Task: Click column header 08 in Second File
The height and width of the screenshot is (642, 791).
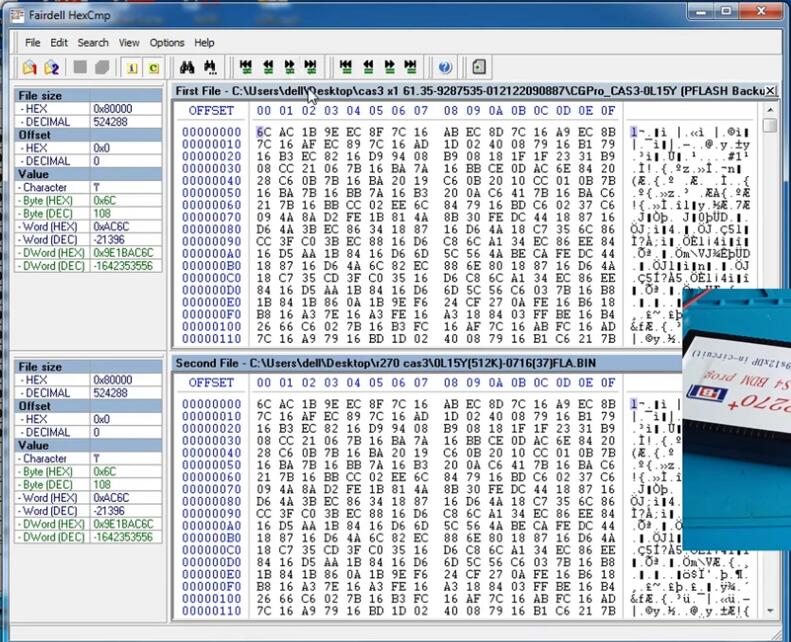Action: point(450,383)
